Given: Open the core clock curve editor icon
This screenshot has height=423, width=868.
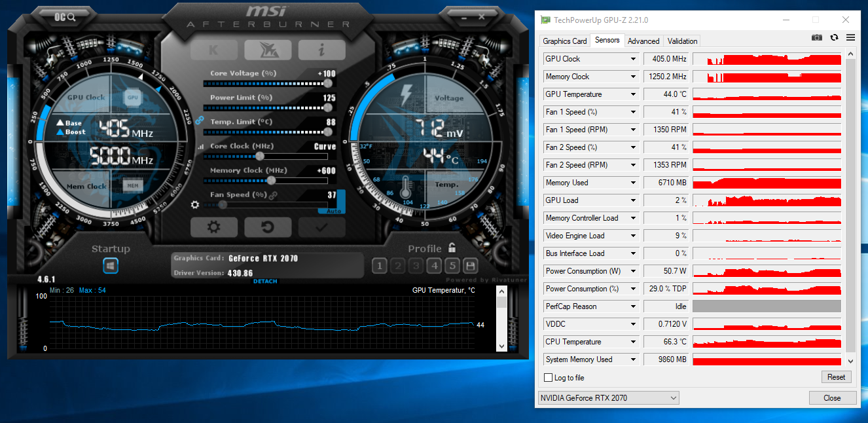Looking at the screenshot, I should click(x=200, y=147).
